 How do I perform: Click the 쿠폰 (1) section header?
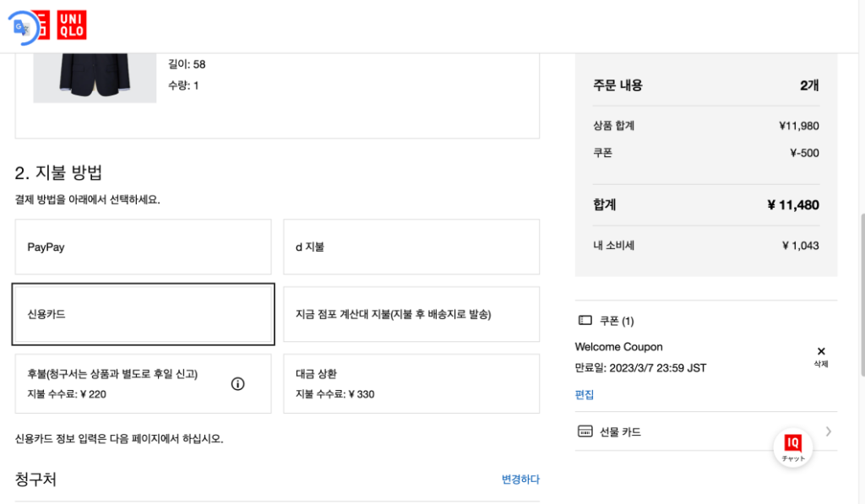click(617, 321)
